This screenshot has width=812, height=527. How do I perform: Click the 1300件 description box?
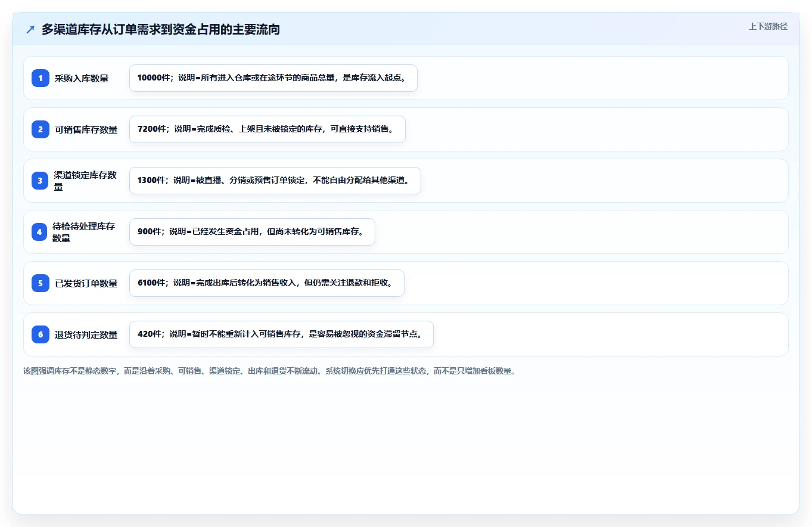[x=275, y=181]
